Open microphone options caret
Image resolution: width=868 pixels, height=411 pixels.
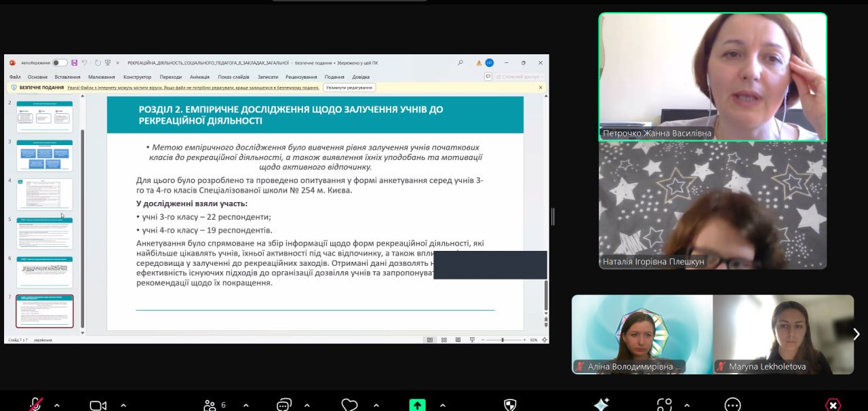[x=57, y=406]
